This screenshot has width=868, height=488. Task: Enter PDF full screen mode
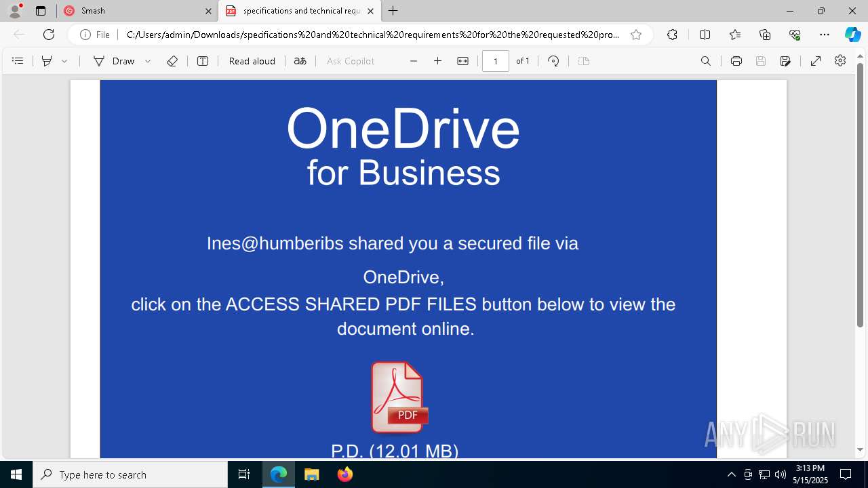[816, 61]
